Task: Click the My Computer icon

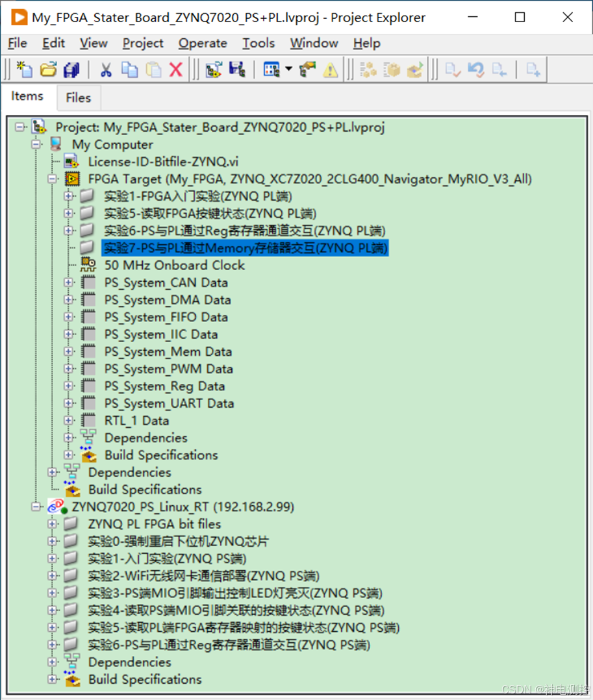Action: point(56,144)
